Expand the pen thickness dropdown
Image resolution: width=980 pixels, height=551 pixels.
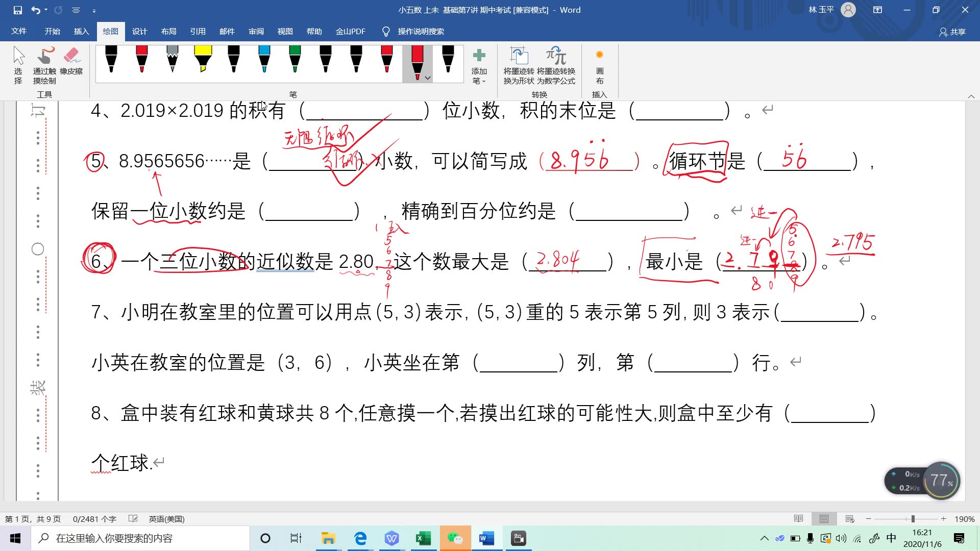tap(427, 78)
